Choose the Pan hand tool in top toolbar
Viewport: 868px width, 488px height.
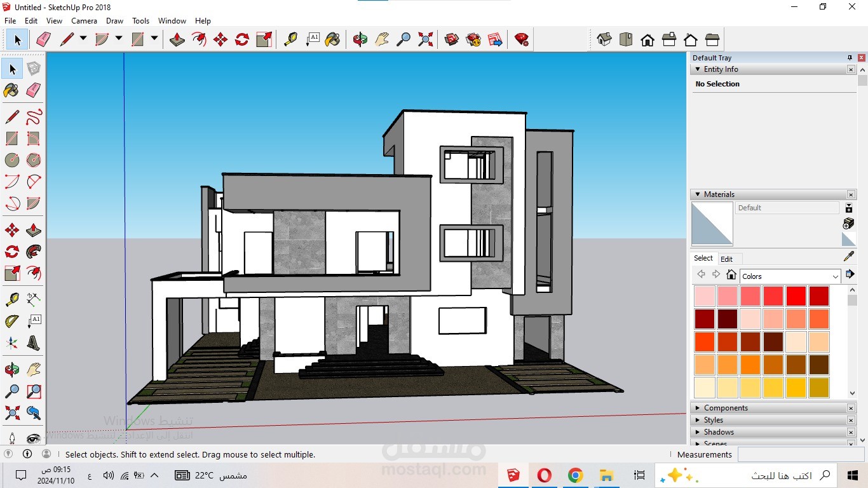[x=382, y=39]
